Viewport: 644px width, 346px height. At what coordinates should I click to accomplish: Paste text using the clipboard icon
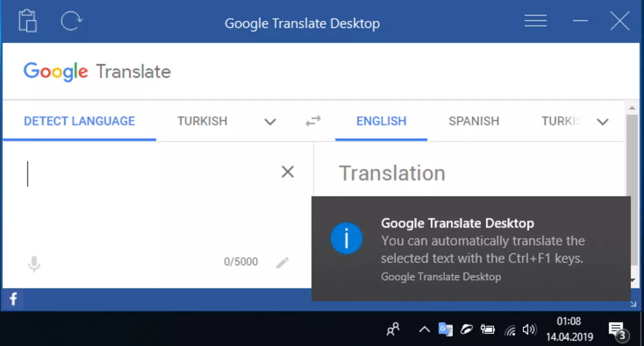tap(28, 21)
